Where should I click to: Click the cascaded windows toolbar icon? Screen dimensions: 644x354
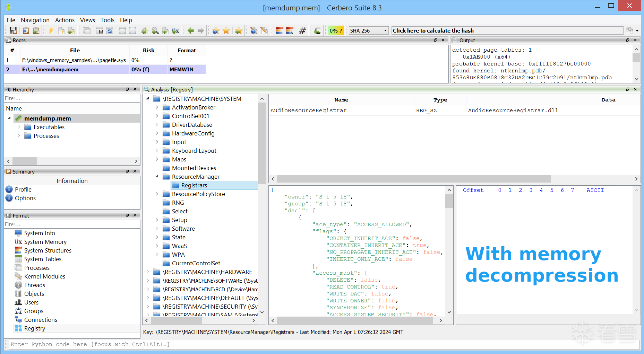(87, 30)
